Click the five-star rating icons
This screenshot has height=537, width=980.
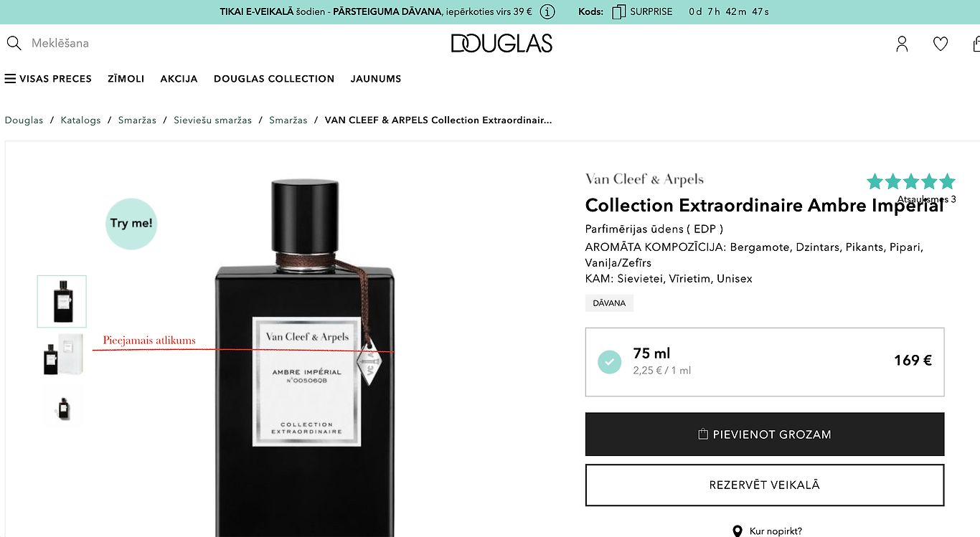coord(911,181)
